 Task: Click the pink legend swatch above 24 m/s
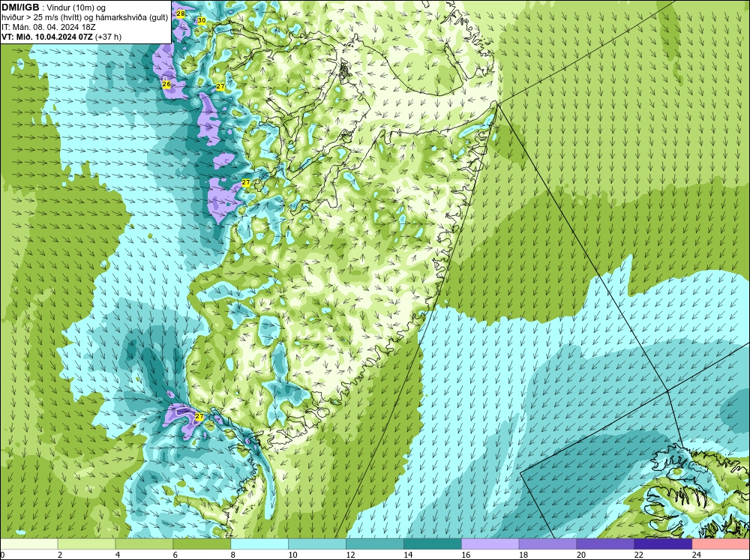coord(721,544)
